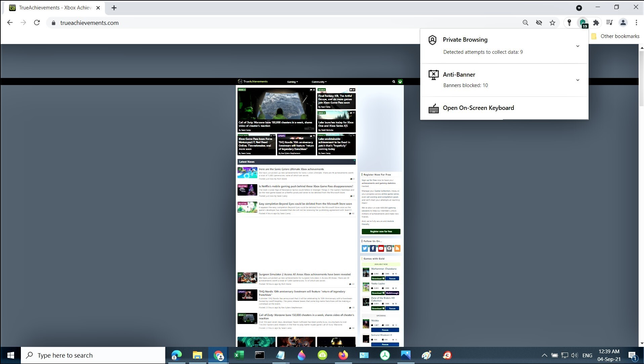Click the TrueAchievements site logo
The height and width of the screenshot is (364, 644).
pos(253,81)
